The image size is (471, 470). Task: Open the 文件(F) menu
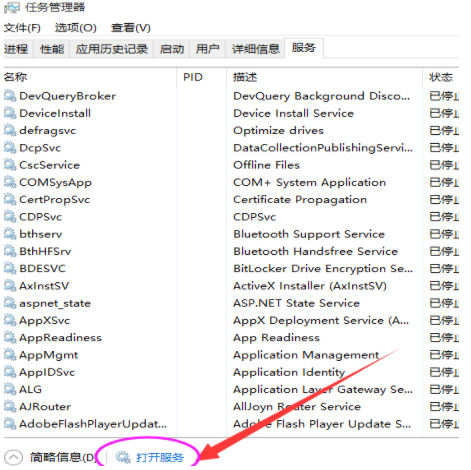tap(22, 28)
